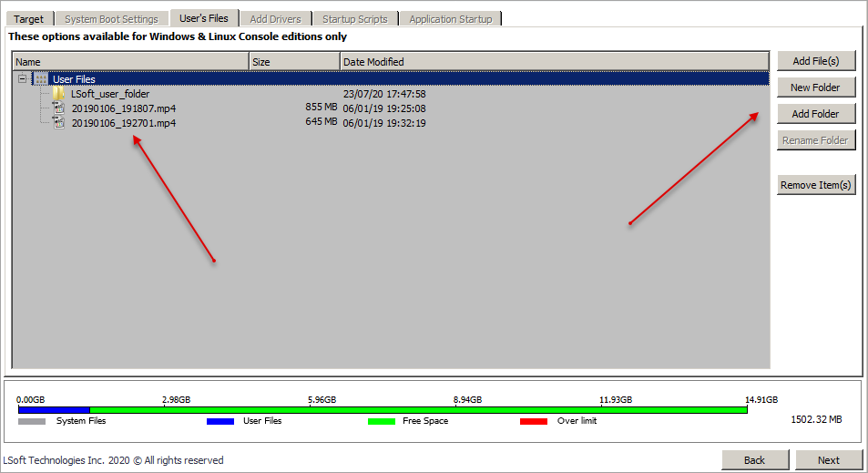Sort by the Size column header
Screen dimensions: 868x473
pos(294,61)
